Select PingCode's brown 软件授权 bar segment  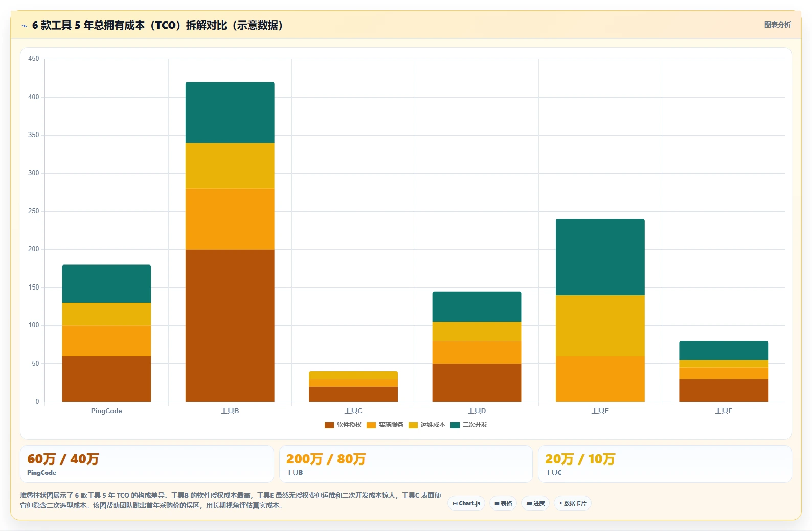106,379
